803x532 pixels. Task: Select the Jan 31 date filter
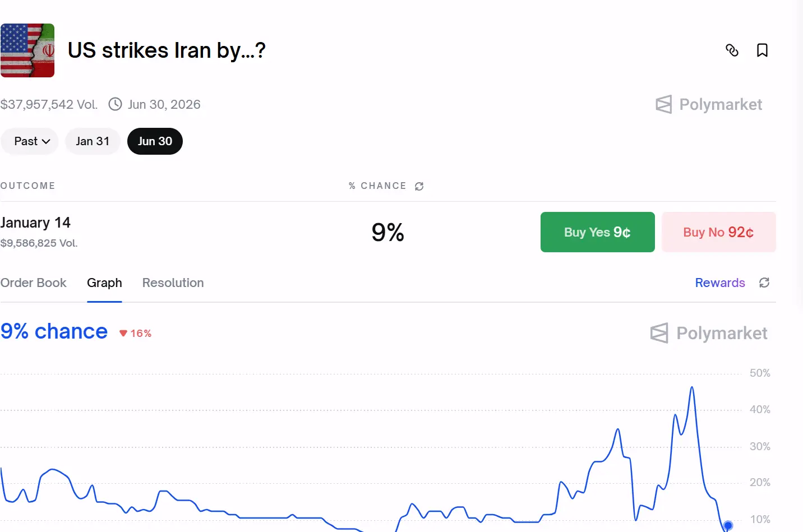coord(93,141)
